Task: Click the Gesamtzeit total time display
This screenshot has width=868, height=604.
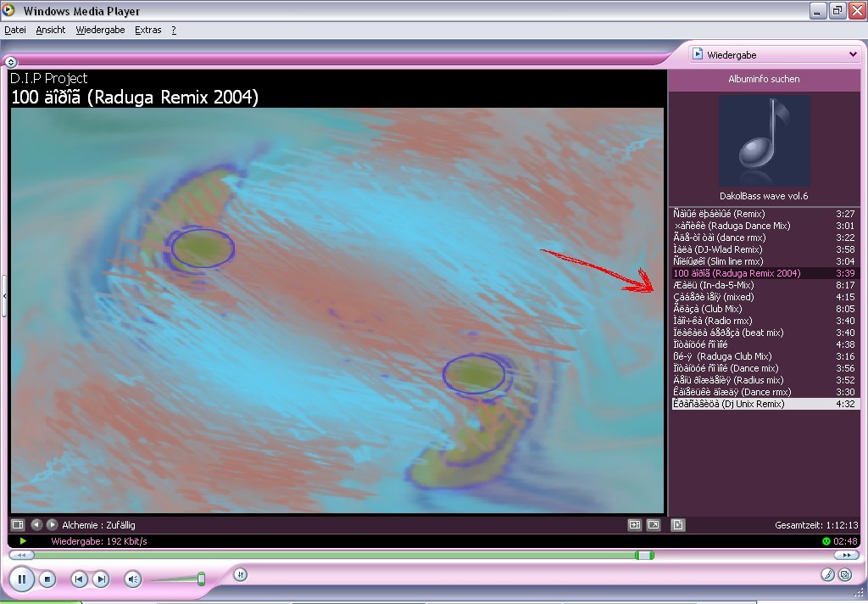Action: [x=816, y=525]
